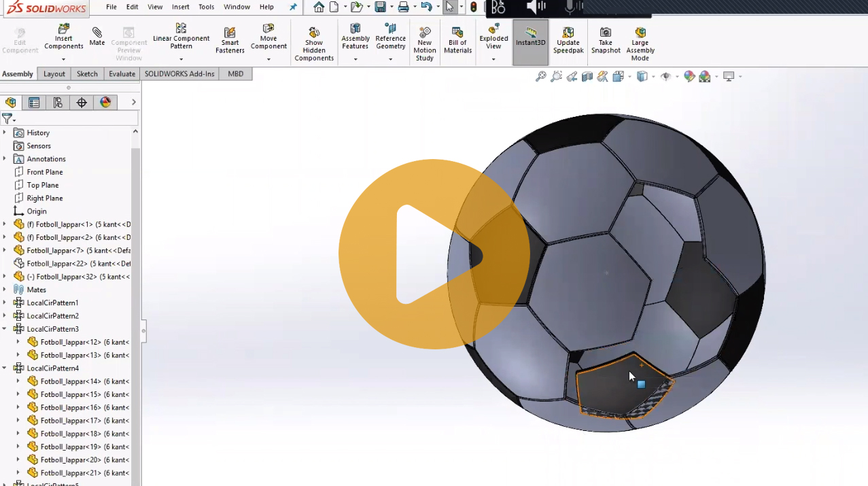Screen dimensions: 868x486
Task: Switch to the Evaluate tab
Action: click(122, 74)
